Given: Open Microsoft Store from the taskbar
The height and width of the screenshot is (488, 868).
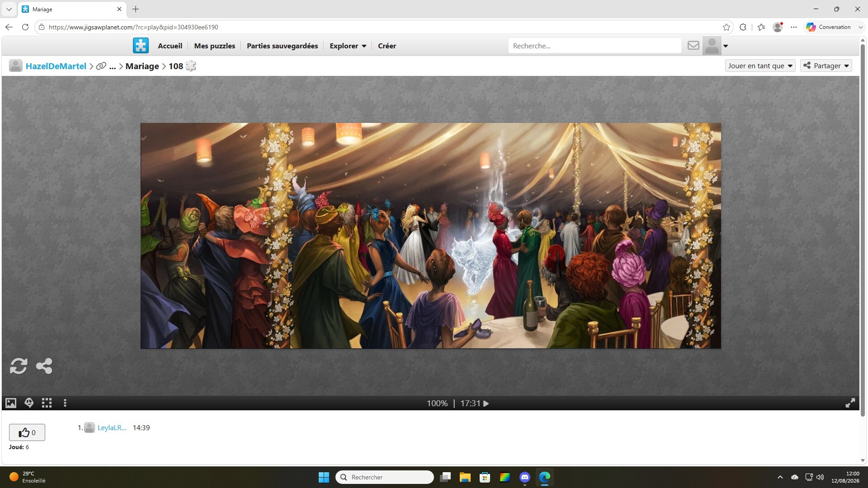Looking at the screenshot, I should [x=485, y=477].
